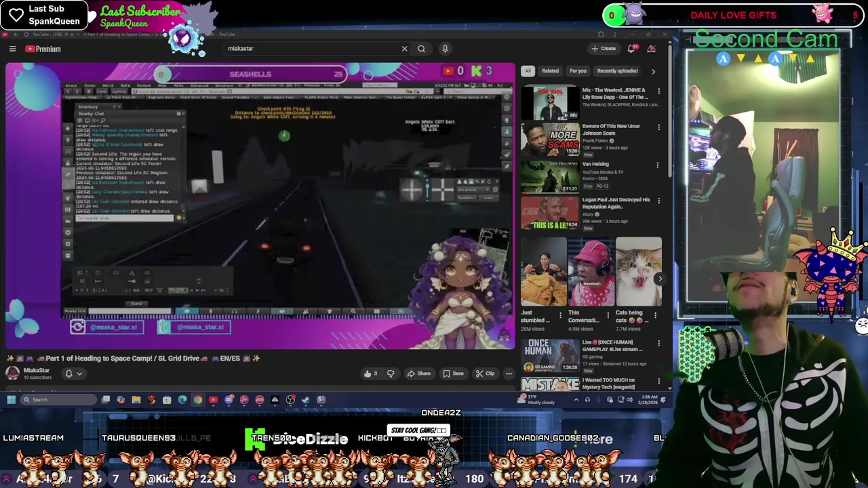This screenshot has height=488, width=868.
Task: Expand subscription options chevron beside bell
Action: click(79, 373)
